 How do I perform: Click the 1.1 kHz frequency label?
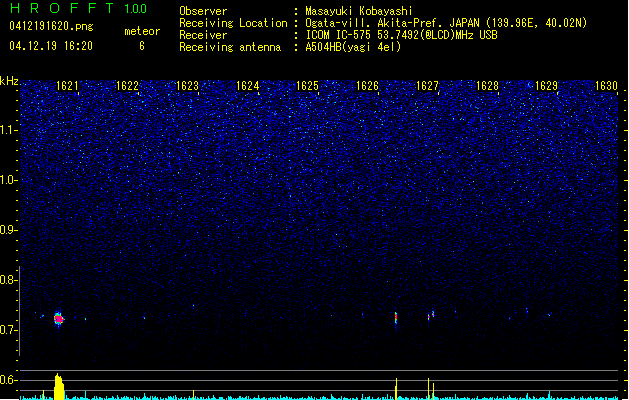coord(8,130)
